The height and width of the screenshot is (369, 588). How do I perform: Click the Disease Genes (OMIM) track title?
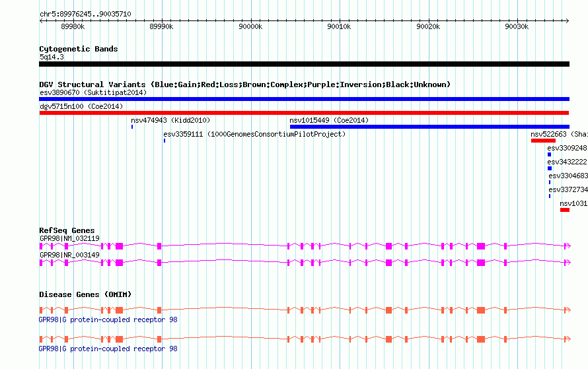coord(85,295)
